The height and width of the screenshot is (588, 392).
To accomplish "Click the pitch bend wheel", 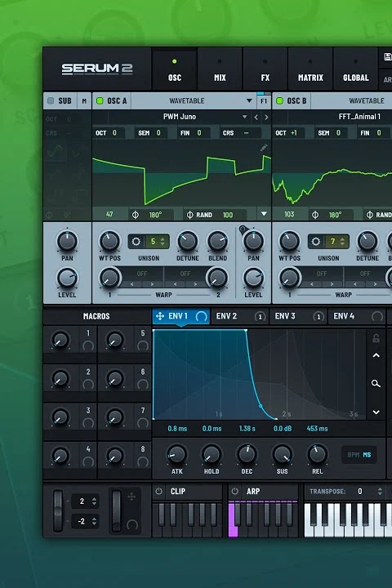I will point(58,510).
